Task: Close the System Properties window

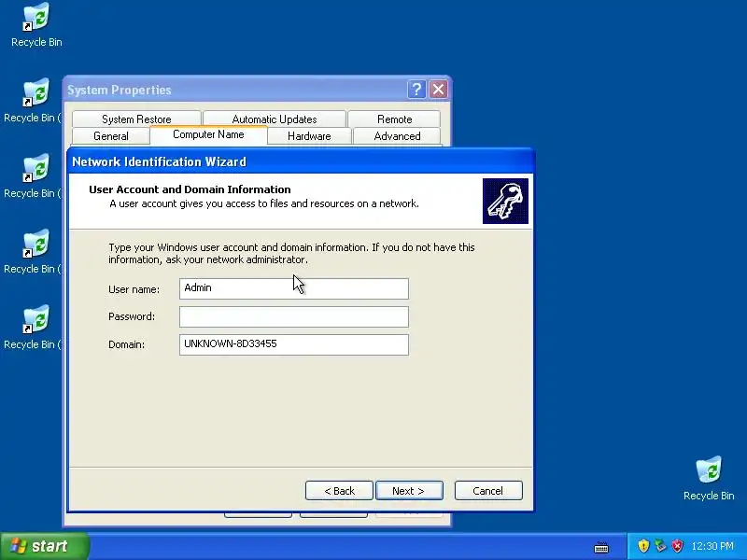Action: tap(438, 89)
